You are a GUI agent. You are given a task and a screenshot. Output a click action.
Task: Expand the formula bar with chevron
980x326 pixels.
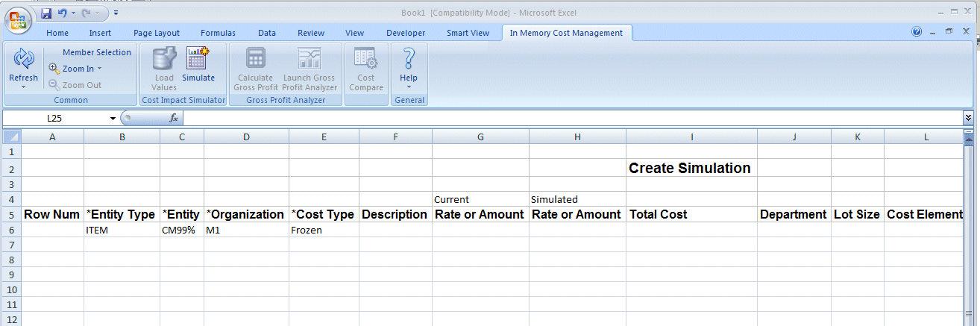point(968,118)
